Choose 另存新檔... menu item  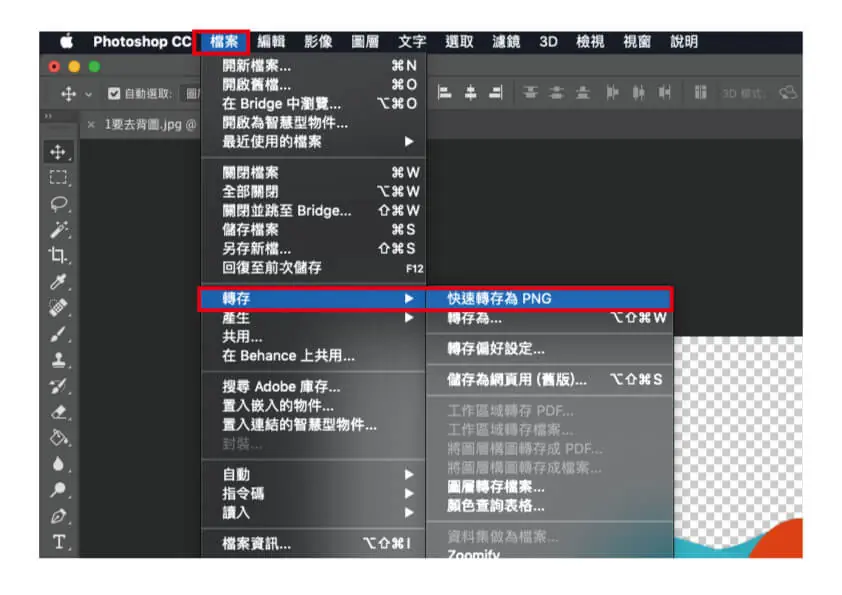[x=314, y=249]
